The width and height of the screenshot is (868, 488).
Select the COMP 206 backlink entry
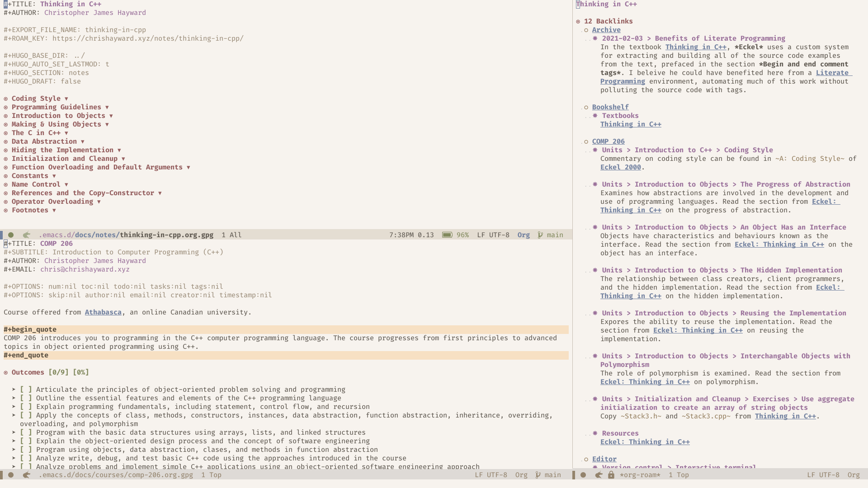[608, 141]
